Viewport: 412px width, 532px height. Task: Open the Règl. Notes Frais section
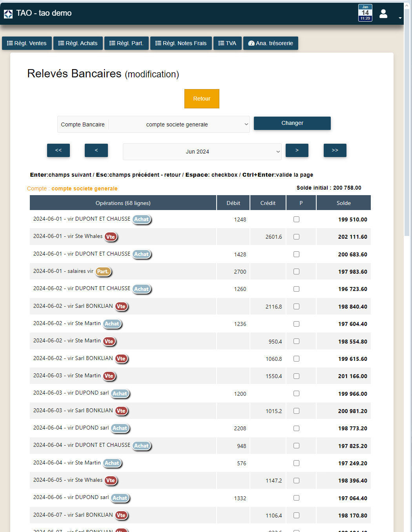pyautogui.click(x=181, y=43)
